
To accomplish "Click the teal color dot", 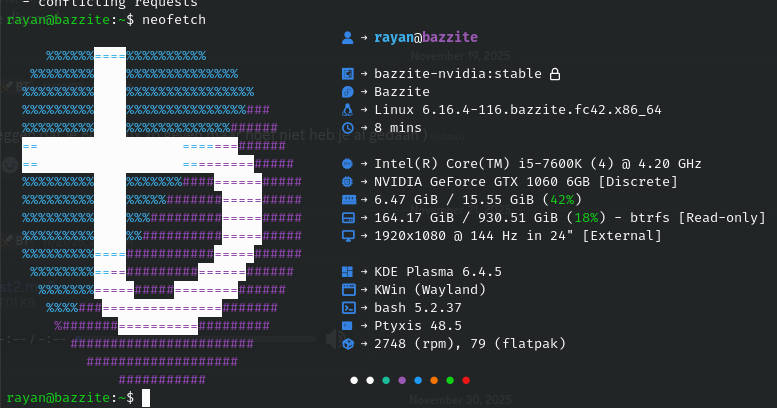I will [386, 380].
